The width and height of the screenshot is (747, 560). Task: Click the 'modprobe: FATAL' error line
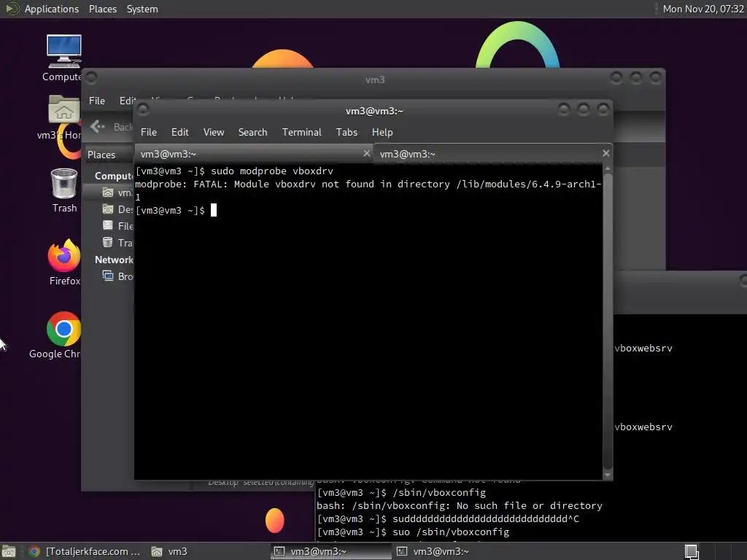368,184
